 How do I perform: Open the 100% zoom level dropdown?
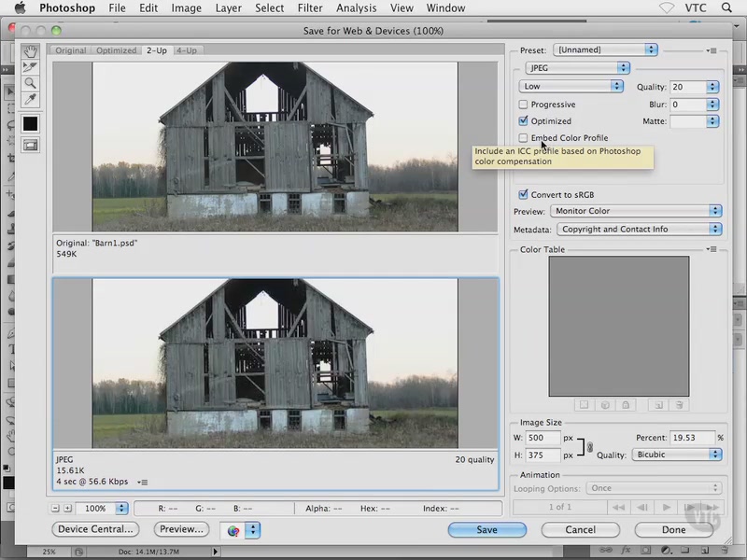(x=121, y=509)
